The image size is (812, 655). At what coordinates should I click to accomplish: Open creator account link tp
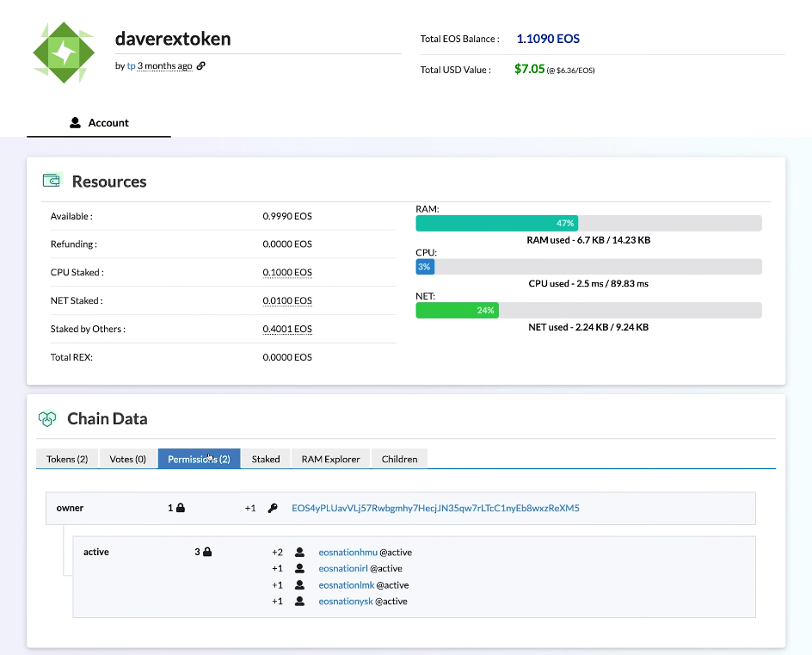pos(131,66)
